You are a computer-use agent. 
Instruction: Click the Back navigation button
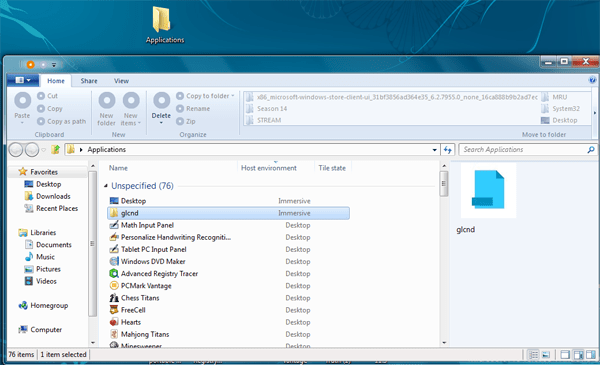[x=16, y=150]
